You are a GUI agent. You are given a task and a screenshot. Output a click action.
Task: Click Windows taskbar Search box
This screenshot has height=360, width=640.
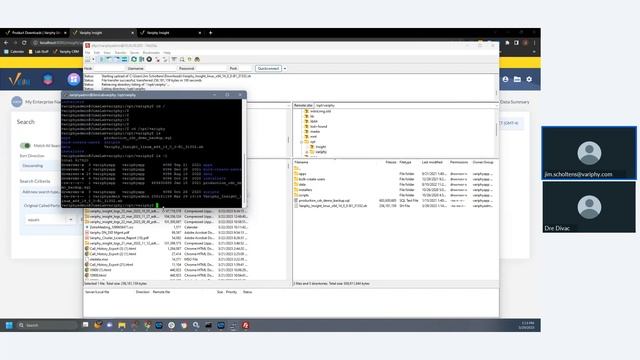click(48, 325)
